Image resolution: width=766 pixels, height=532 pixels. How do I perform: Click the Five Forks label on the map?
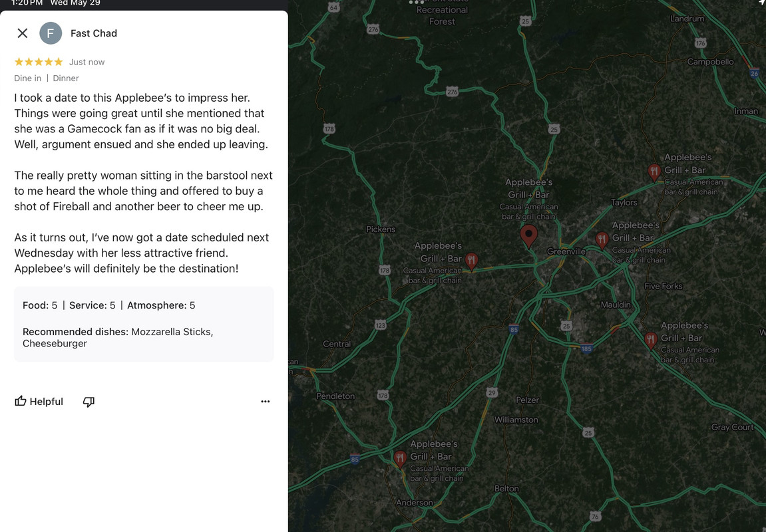663,286
